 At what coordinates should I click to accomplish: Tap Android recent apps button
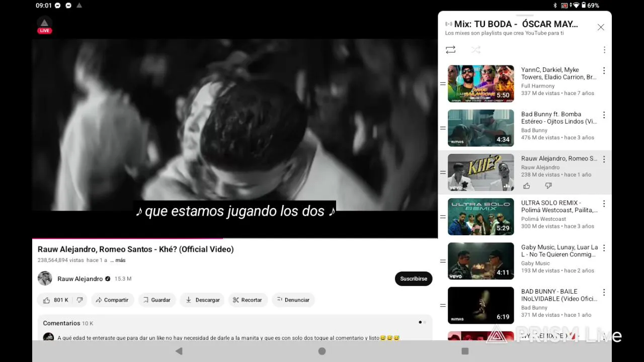coord(465,351)
